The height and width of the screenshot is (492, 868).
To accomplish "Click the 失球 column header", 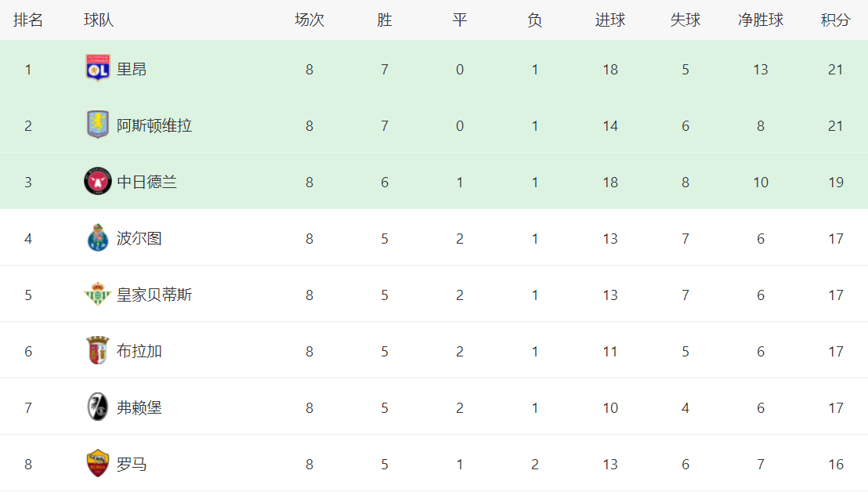I will pos(685,20).
